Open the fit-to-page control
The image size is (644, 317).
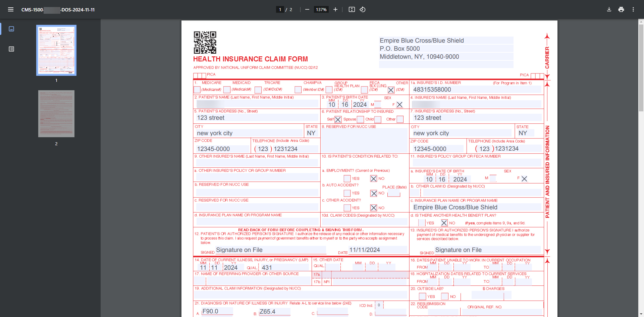pos(352,9)
